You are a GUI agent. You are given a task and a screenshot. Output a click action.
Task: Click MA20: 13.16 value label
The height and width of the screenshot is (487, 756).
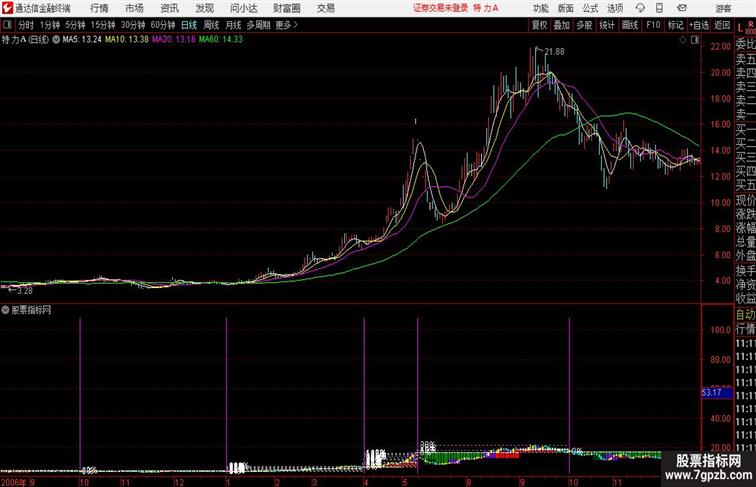174,40
